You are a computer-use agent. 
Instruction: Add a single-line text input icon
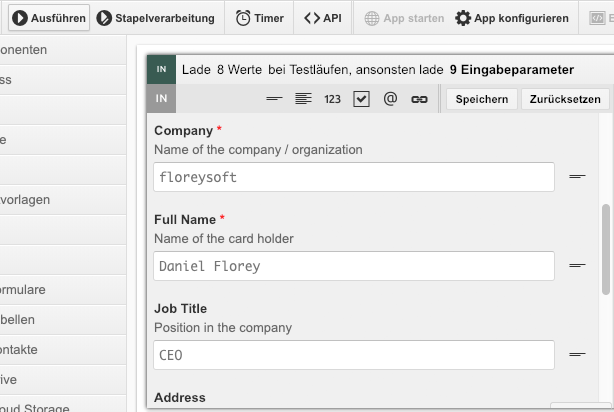(x=274, y=99)
